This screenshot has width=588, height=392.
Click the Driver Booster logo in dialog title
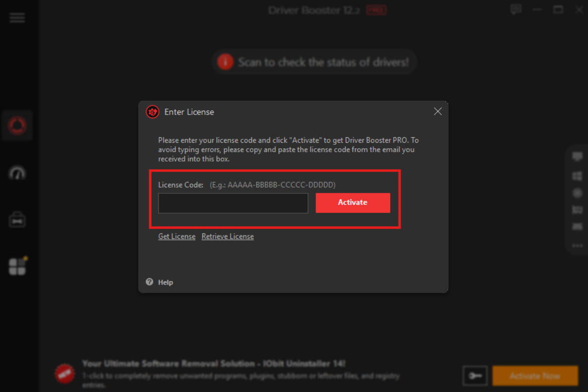click(152, 112)
